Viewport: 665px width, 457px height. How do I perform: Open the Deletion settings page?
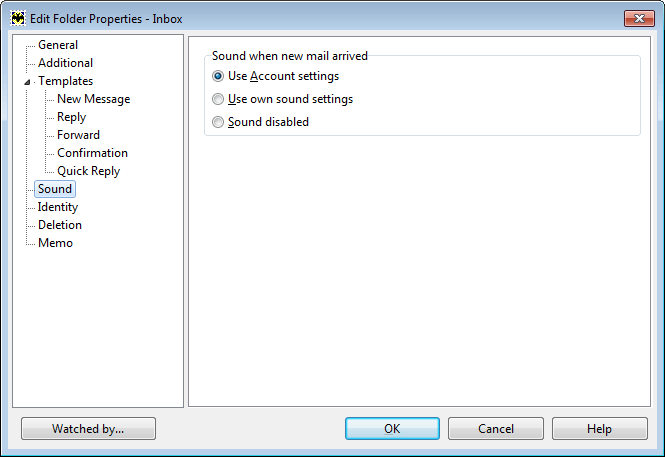tap(59, 225)
